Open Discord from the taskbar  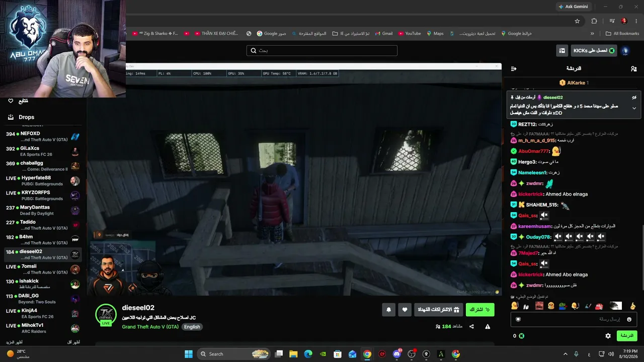(397, 354)
